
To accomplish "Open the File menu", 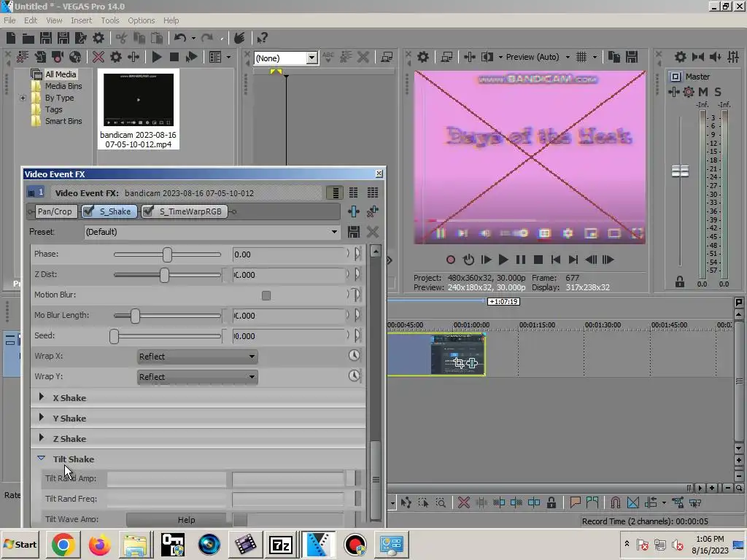I will 9,20.
